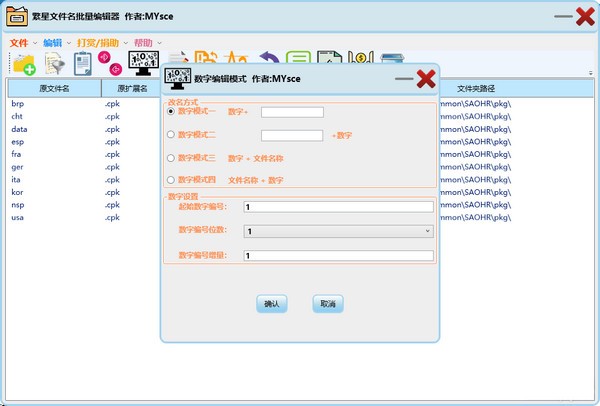This screenshot has width=600, height=406.
Task: Click the 确认 confirm button
Action: click(272, 304)
